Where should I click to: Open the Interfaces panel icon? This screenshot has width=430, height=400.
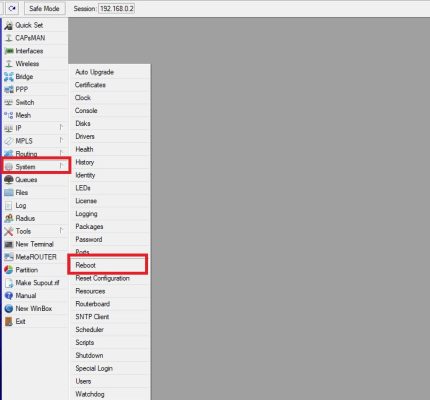(x=9, y=51)
